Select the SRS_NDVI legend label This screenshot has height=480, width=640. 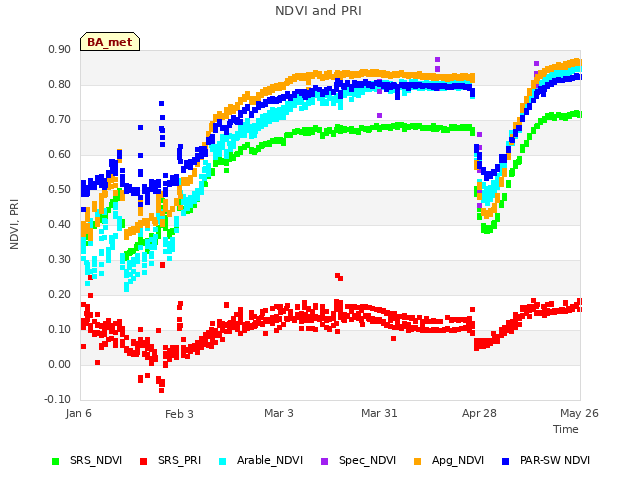(96, 460)
